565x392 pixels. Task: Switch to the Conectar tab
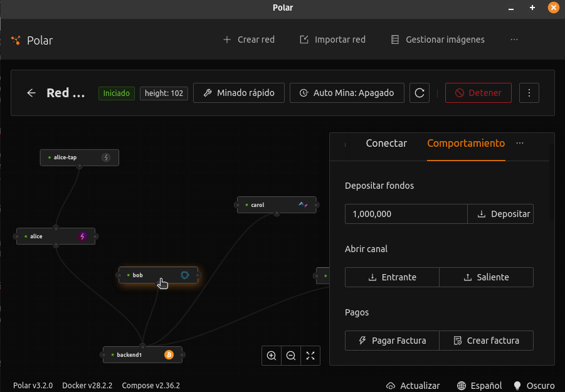point(386,144)
